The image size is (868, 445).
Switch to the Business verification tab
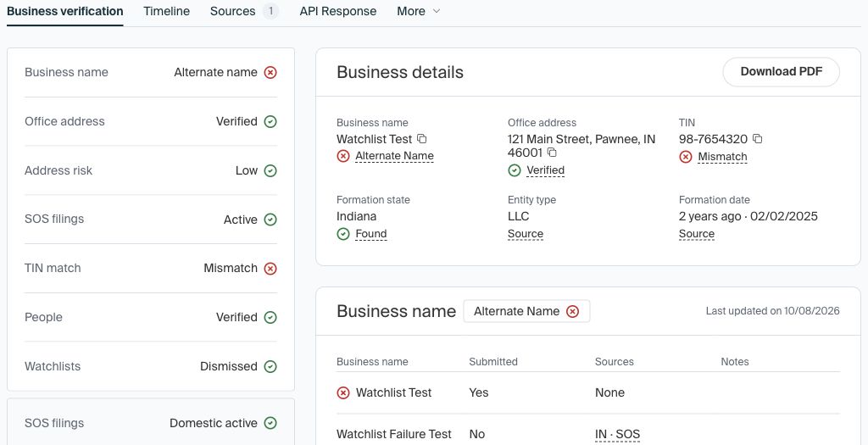tap(64, 11)
